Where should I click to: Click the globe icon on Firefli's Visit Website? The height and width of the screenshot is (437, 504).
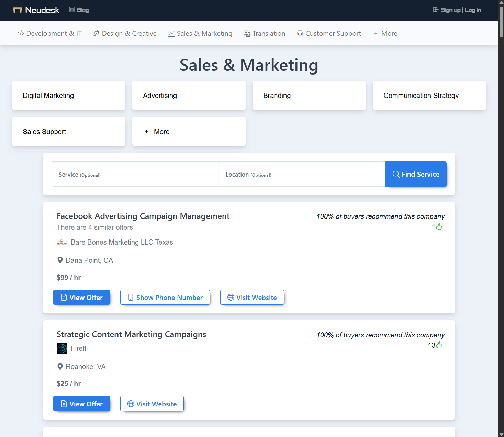click(130, 404)
